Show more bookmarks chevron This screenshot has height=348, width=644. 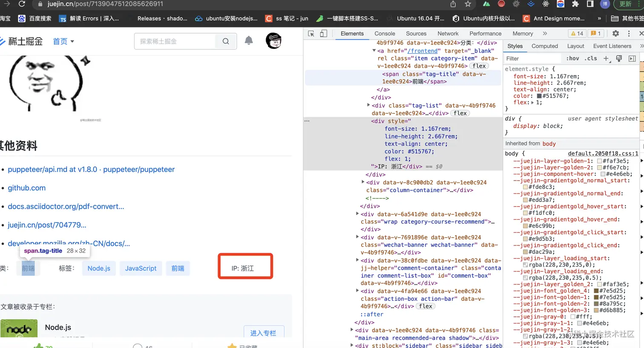599,18
